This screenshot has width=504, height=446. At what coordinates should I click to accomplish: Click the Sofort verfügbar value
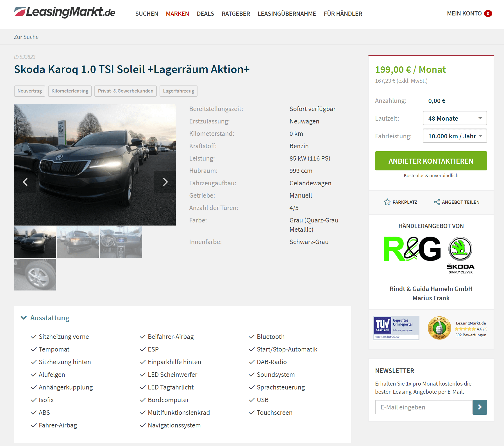coord(312,109)
